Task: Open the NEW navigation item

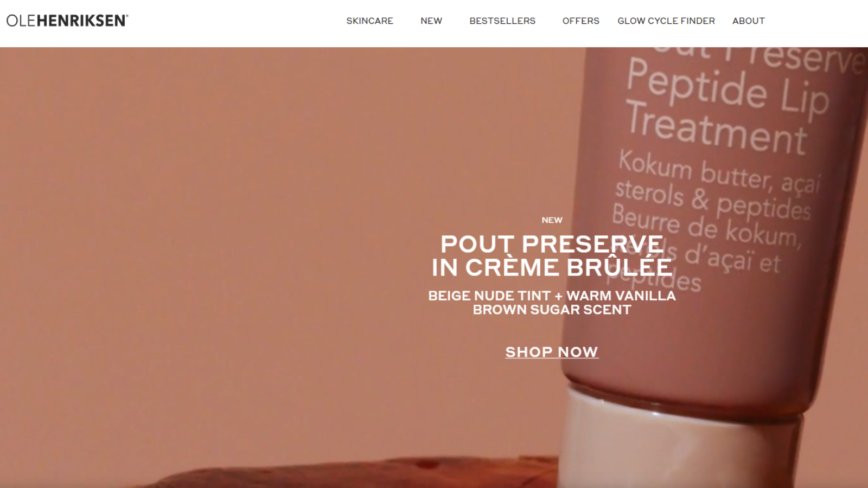Action: [431, 21]
